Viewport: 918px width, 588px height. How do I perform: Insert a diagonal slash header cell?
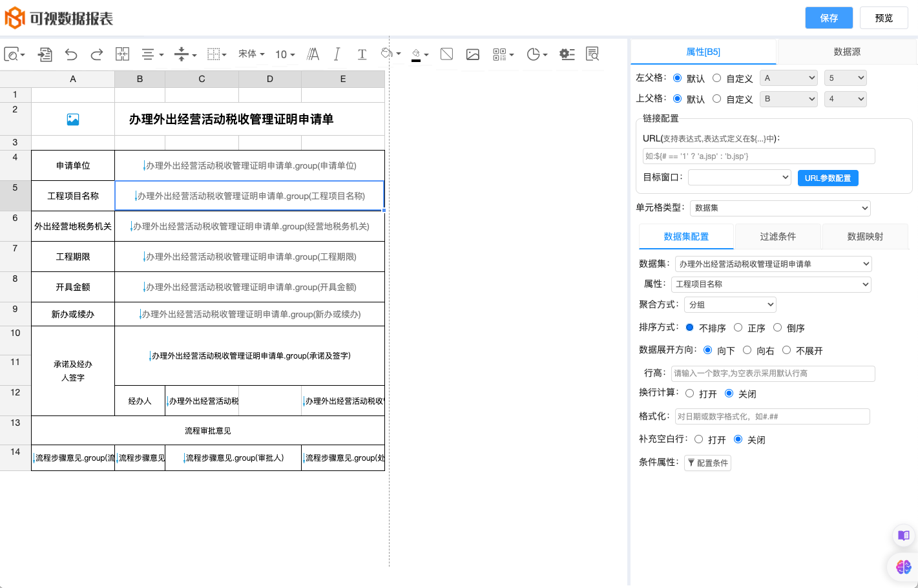(446, 54)
